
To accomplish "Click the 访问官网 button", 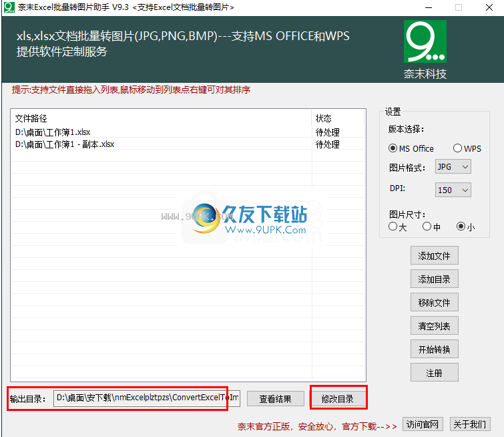I will [x=423, y=424].
